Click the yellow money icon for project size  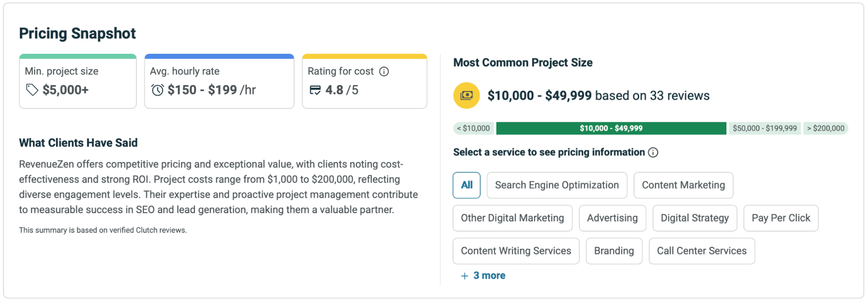tap(466, 95)
